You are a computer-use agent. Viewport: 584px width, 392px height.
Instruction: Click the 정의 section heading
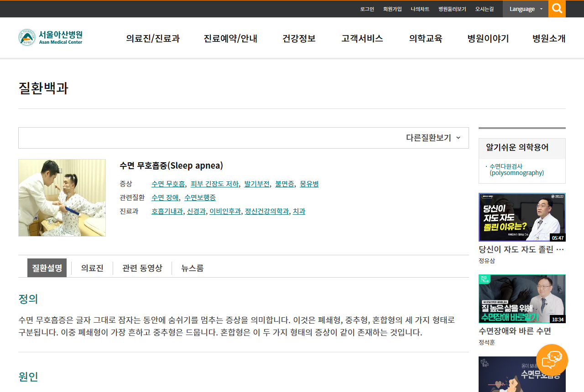28,299
